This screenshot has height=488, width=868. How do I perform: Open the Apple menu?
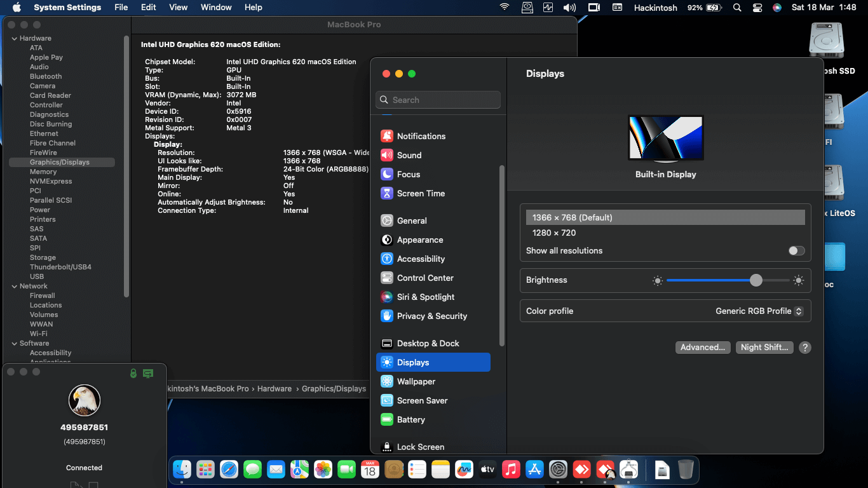pos(17,8)
